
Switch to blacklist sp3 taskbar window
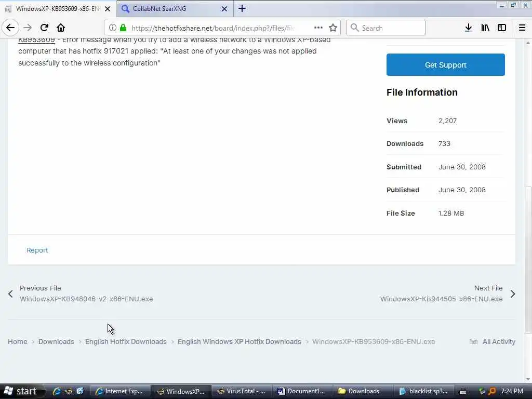pos(423,391)
